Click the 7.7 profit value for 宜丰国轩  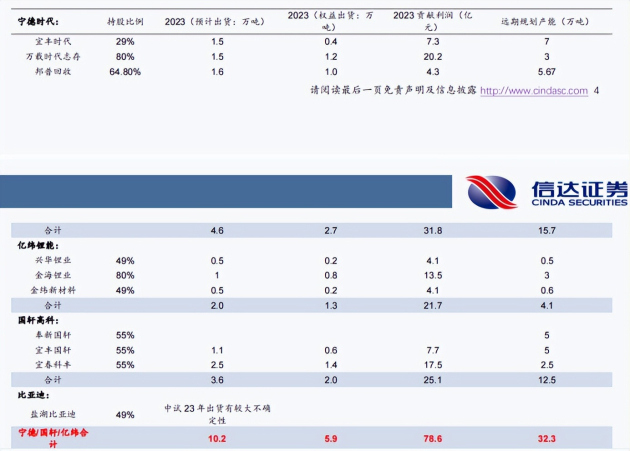point(433,351)
